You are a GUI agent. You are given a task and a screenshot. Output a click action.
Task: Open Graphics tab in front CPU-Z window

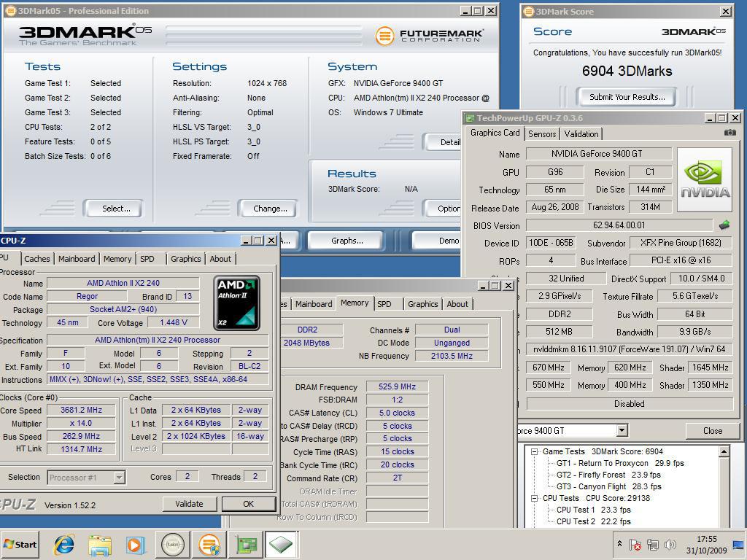[x=186, y=259]
